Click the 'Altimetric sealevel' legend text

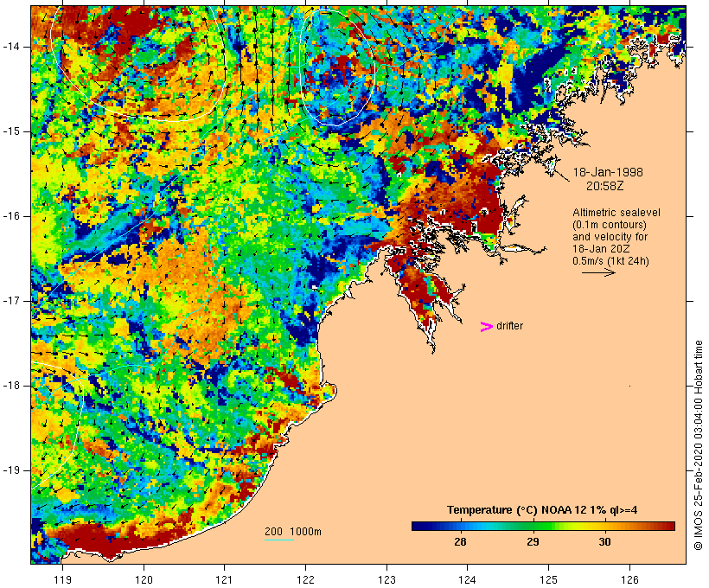coord(616,212)
